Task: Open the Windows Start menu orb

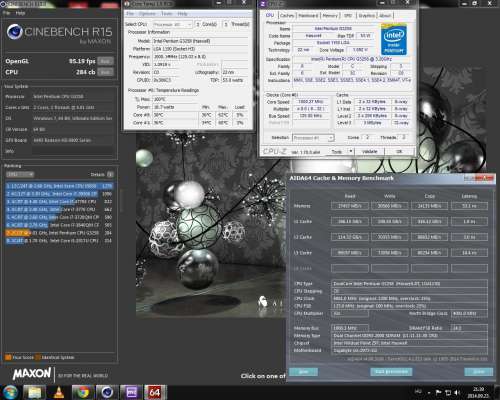Action: pyautogui.click(x=10, y=392)
